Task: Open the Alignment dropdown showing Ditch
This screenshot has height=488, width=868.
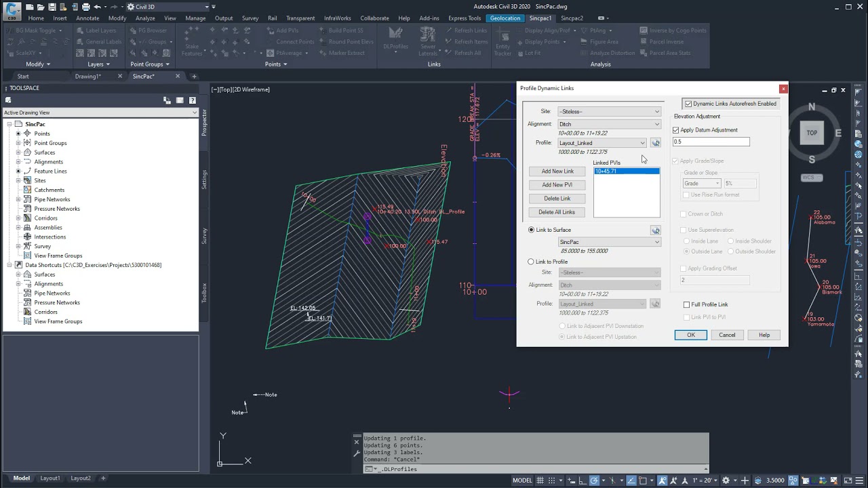Action: [x=609, y=124]
